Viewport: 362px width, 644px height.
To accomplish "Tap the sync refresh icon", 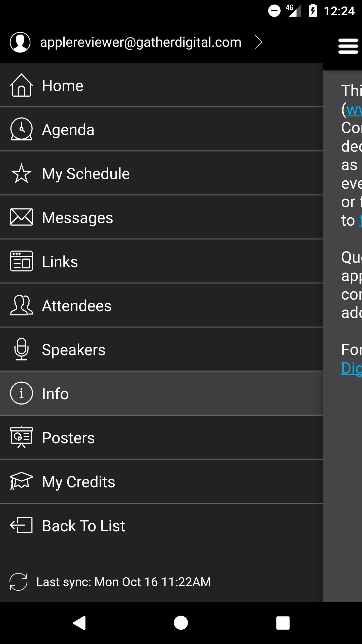I will click(18, 582).
